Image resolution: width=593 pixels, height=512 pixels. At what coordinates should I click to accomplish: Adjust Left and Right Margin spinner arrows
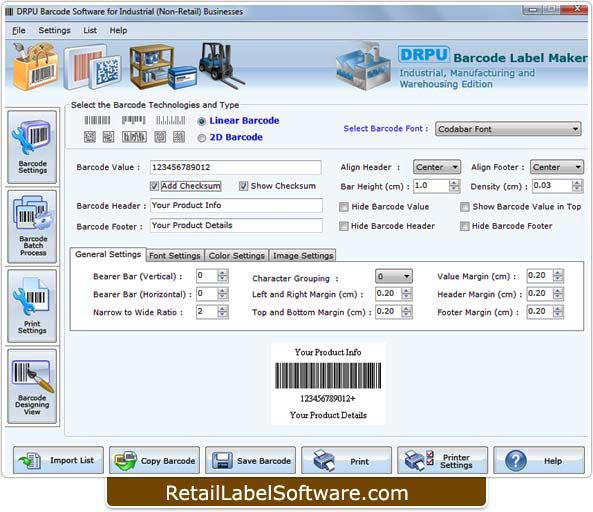407,294
